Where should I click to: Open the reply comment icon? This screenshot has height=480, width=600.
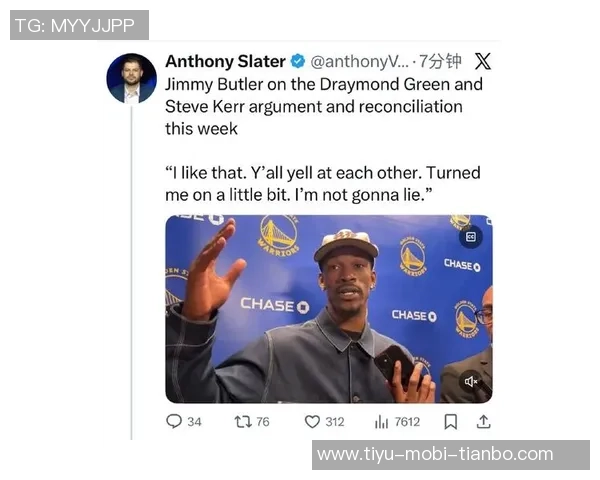(174, 421)
